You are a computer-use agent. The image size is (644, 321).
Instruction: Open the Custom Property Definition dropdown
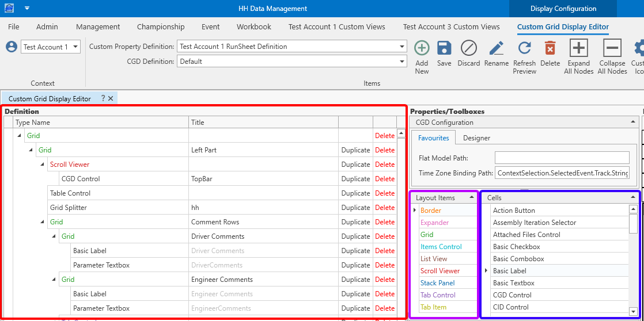click(403, 47)
